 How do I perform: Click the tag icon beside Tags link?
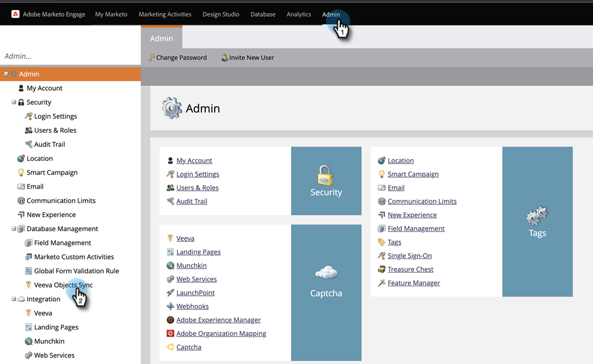[381, 242]
